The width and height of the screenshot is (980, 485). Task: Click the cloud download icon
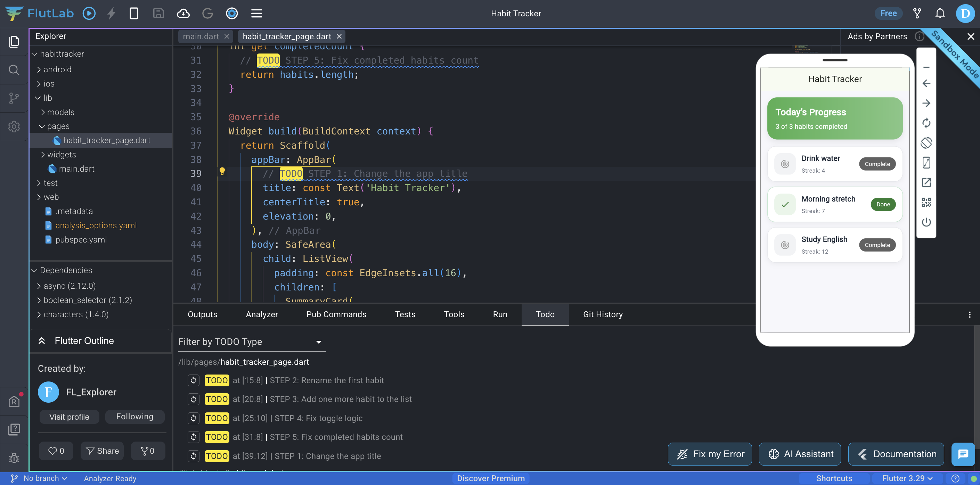[183, 14]
